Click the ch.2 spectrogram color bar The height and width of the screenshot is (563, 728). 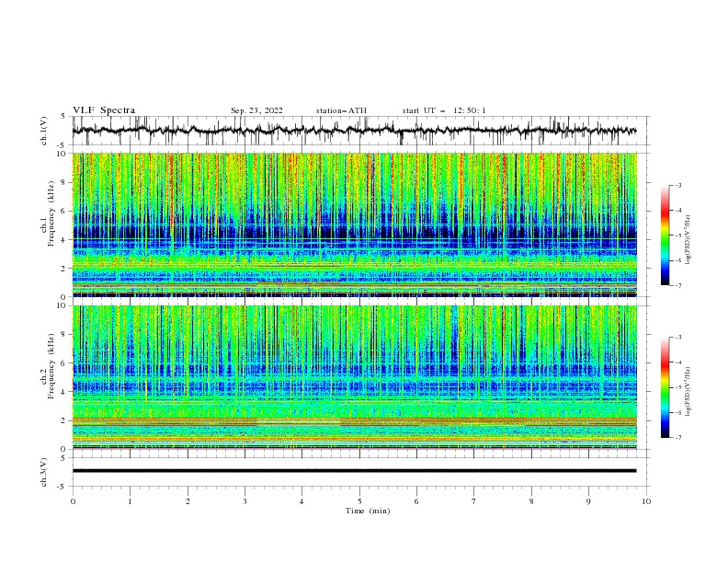click(x=665, y=387)
